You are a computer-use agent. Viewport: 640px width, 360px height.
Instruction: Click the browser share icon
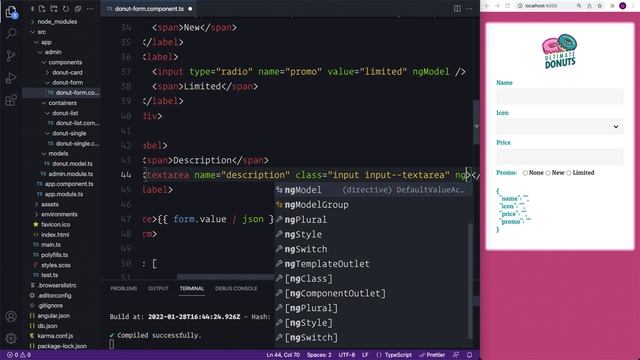[589, 6]
